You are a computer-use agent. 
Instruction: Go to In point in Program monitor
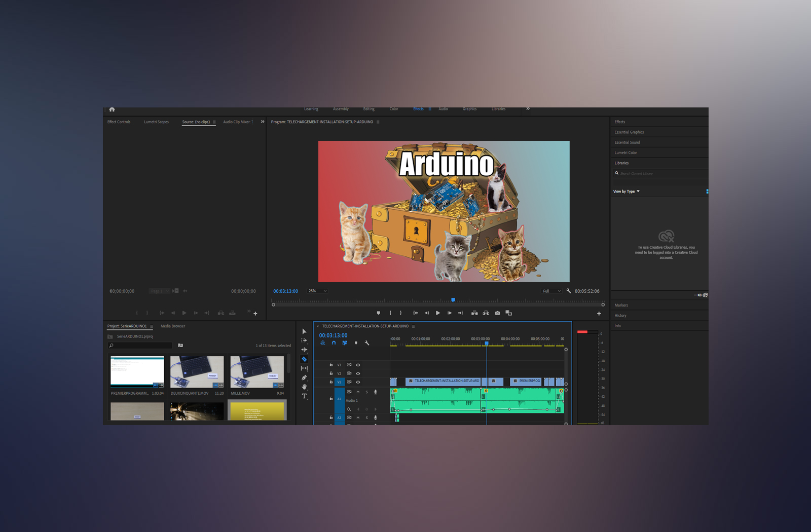pyautogui.click(x=416, y=313)
